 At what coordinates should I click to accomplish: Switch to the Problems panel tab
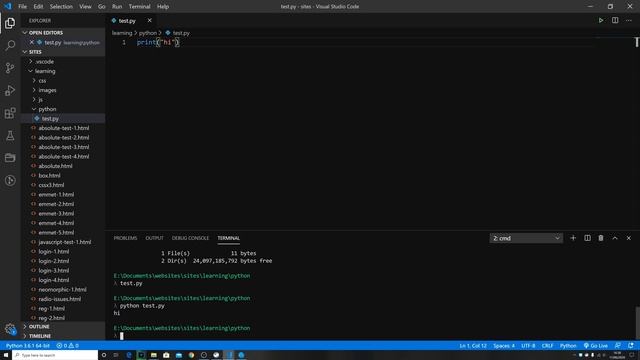[125, 238]
